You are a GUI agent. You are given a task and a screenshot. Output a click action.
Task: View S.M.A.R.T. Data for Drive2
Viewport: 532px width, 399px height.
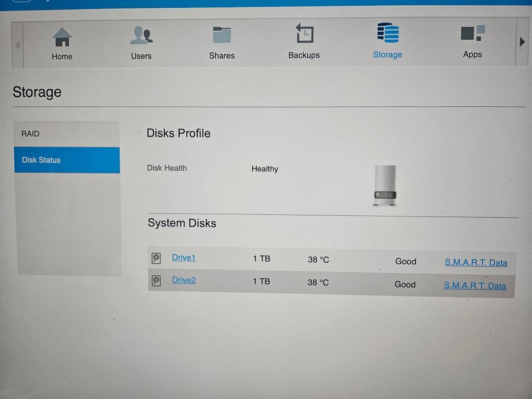475,286
